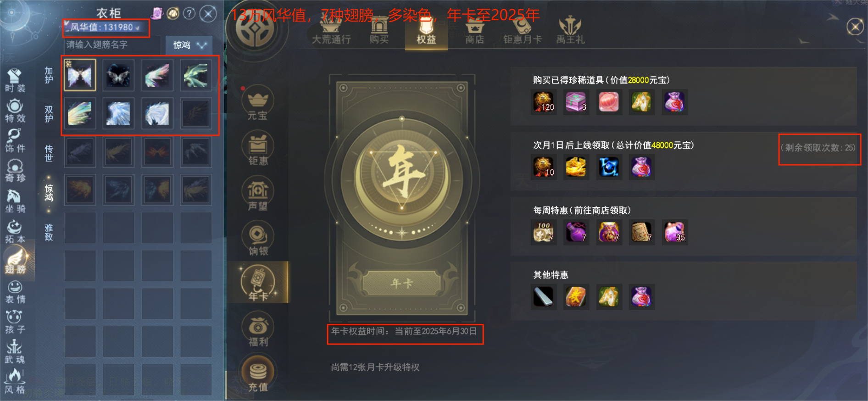Select the 坐骑 mount icon
This screenshot has height=401, width=868.
pyautogui.click(x=15, y=201)
